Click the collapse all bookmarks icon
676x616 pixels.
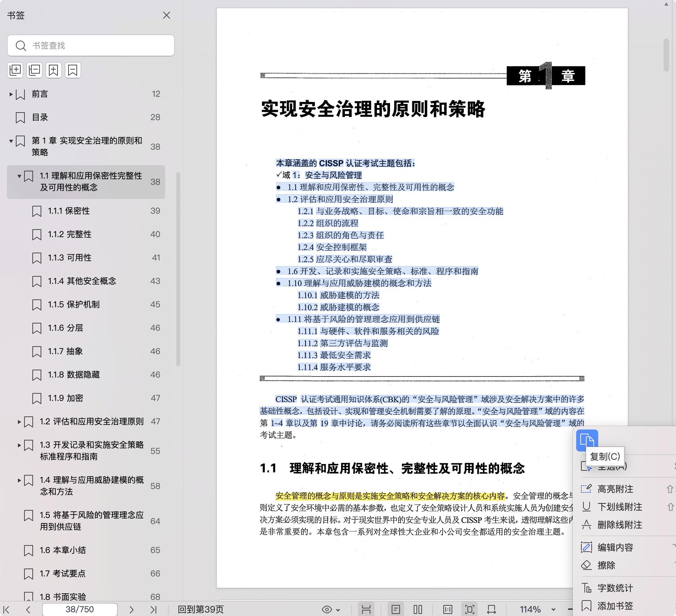click(34, 70)
